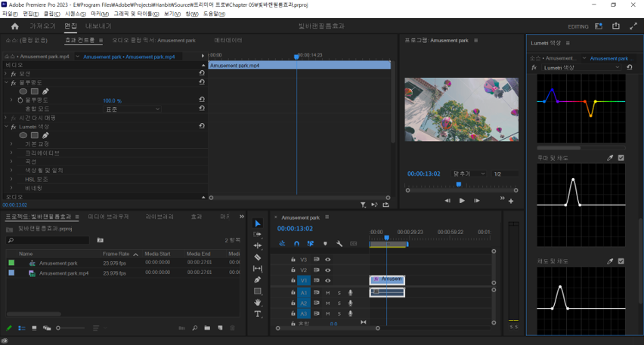Select the Razor tool
The width and height of the screenshot is (644, 345).
click(258, 257)
